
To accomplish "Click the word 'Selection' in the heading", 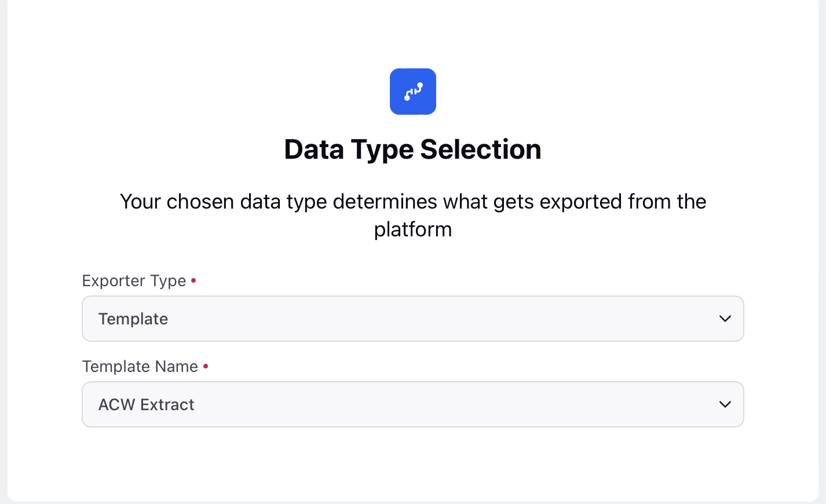I will pos(481,149).
